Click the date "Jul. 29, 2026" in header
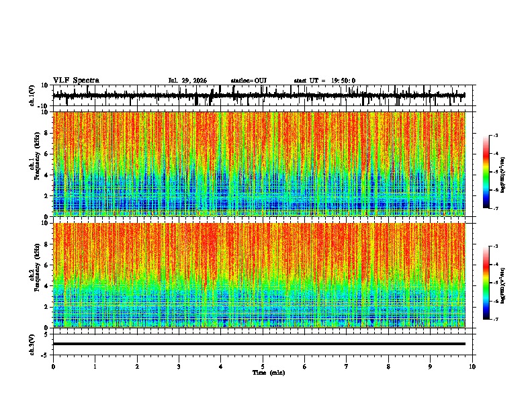Image resolution: width=532 pixels, height=411 pixels. click(x=187, y=81)
